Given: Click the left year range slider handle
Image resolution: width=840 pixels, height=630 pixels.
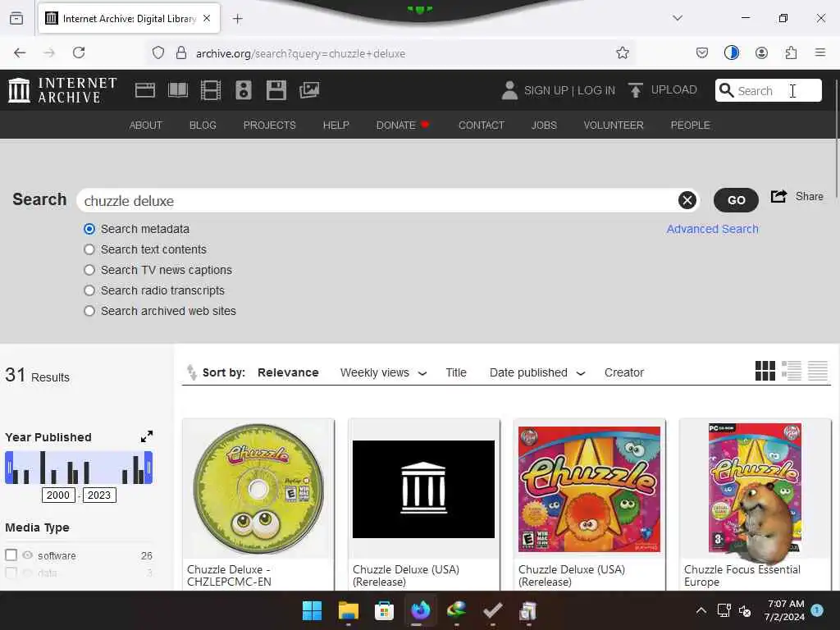Looking at the screenshot, I should (x=8, y=468).
